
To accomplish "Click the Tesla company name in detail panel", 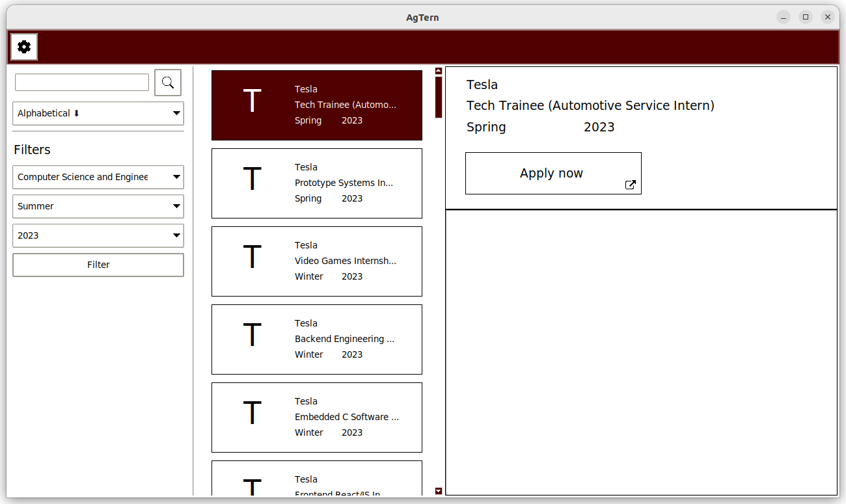I will click(482, 85).
